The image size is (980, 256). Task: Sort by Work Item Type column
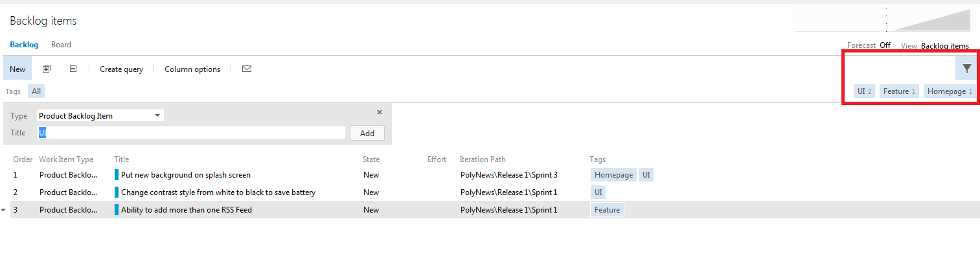click(66, 159)
